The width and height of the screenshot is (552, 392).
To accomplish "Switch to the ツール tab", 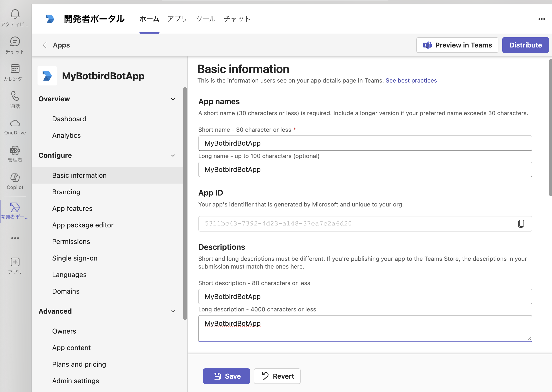I will click(x=206, y=19).
